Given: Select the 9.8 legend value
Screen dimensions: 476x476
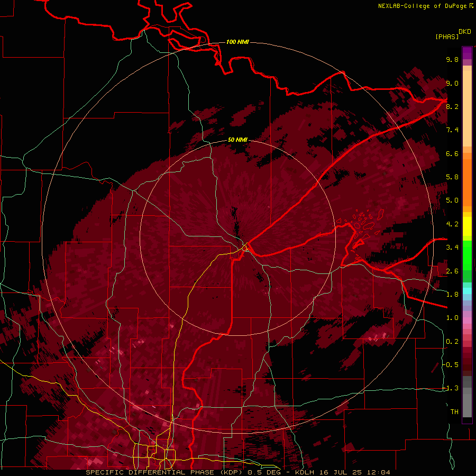Looking at the screenshot, I should (452, 59).
